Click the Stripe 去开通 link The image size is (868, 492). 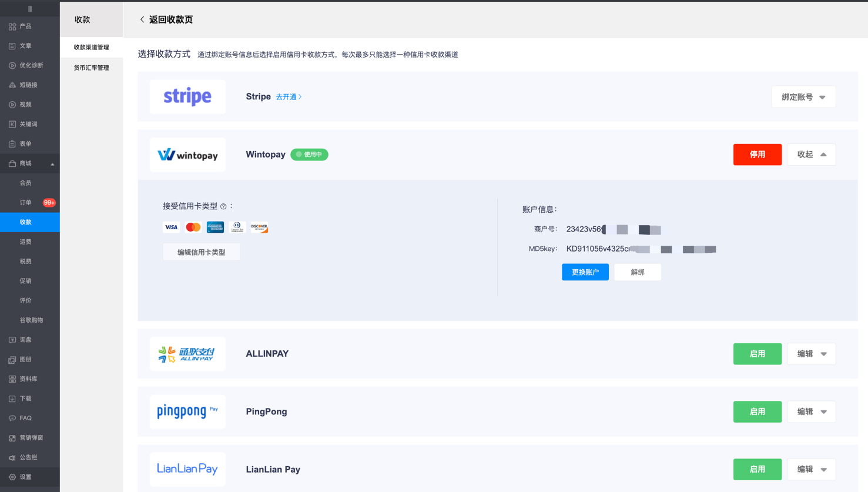[x=289, y=97]
